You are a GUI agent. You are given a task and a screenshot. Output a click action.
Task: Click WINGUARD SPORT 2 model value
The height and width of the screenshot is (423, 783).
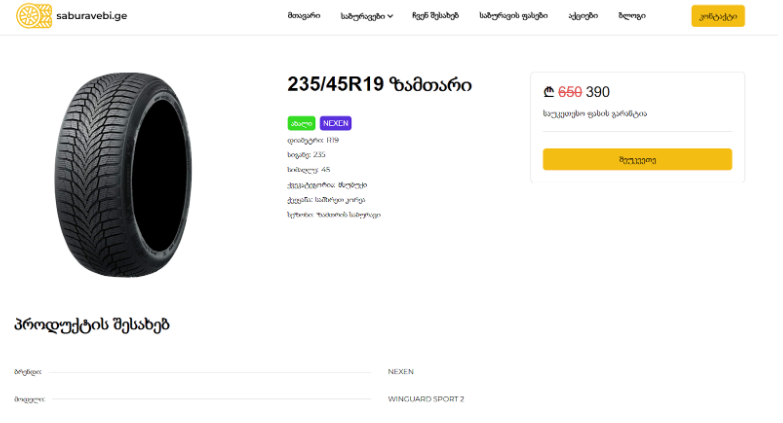[x=426, y=398]
